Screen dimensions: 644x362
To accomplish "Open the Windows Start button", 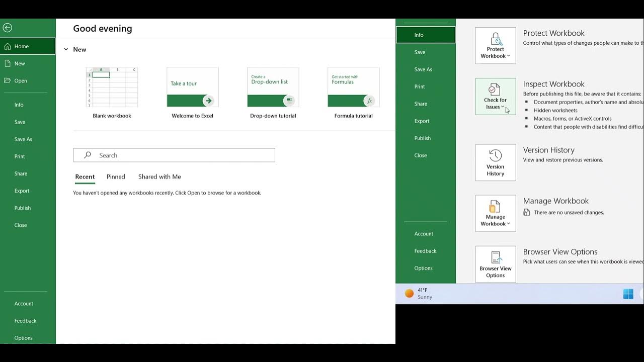I will [x=628, y=294].
